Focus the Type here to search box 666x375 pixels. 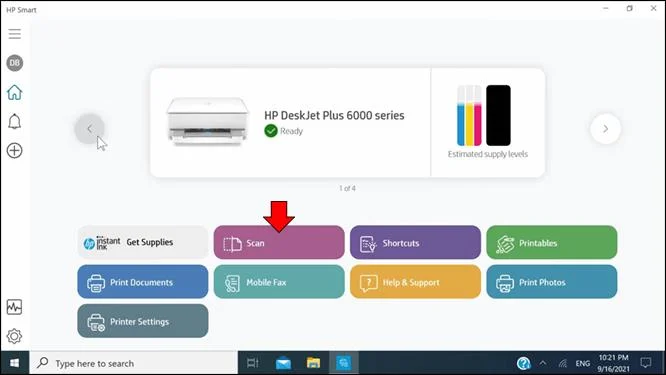(134, 363)
